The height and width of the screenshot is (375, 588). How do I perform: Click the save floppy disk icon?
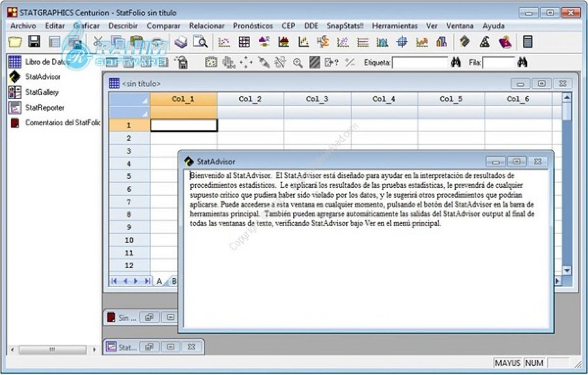(x=34, y=42)
